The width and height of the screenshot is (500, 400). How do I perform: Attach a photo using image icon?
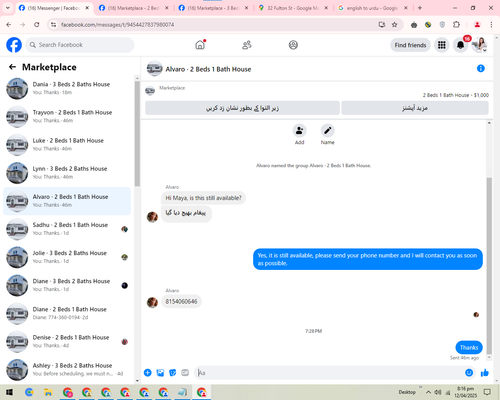pos(160,373)
